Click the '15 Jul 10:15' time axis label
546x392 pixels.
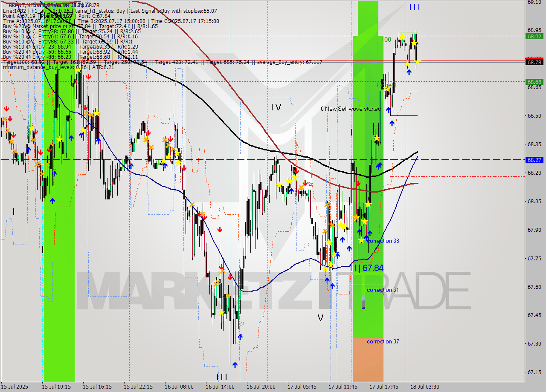[x=56, y=386]
